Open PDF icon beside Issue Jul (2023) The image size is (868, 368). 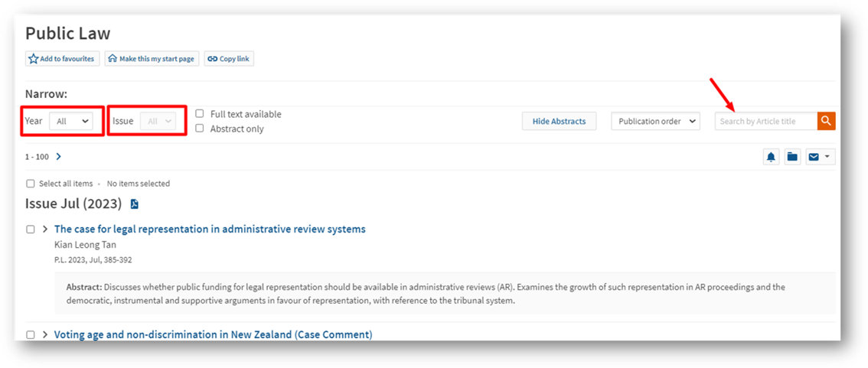(x=135, y=204)
